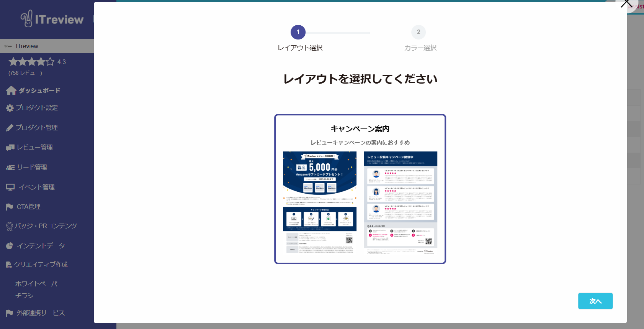
Task: Select the キャンペーン案内 layout card
Action: [x=360, y=189]
